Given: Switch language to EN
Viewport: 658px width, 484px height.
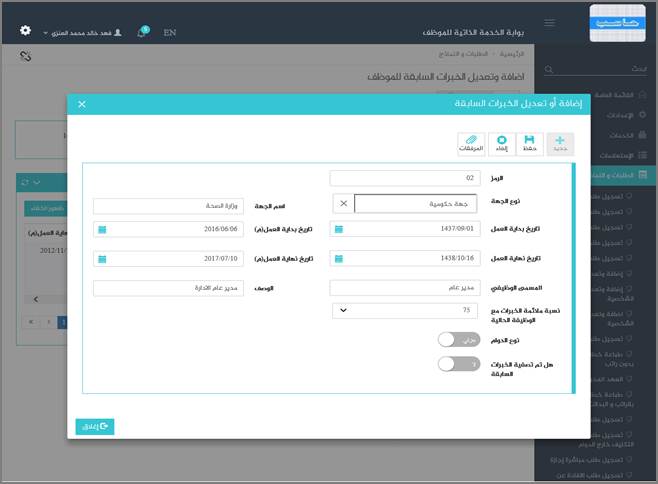Looking at the screenshot, I should pos(170,33).
